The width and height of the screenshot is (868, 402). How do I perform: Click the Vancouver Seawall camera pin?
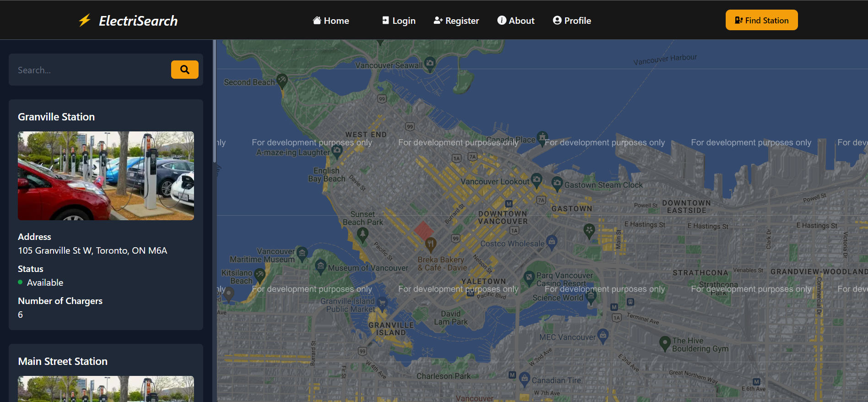430,64
